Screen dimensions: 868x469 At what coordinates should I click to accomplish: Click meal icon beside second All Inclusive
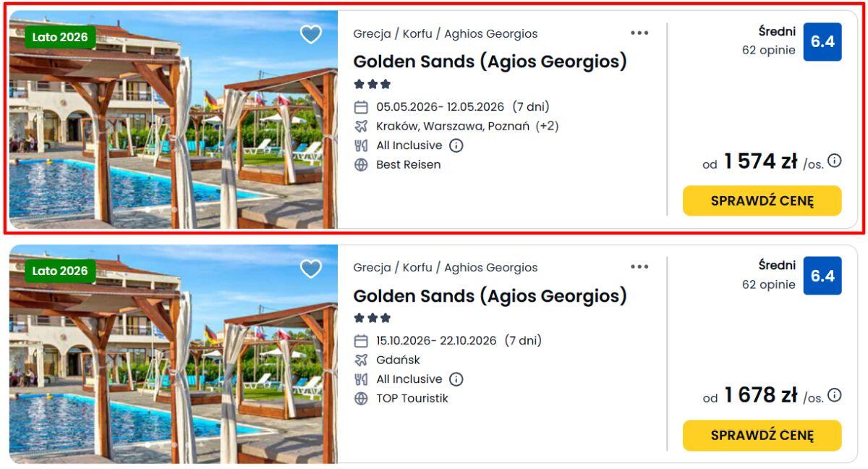click(361, 379)
